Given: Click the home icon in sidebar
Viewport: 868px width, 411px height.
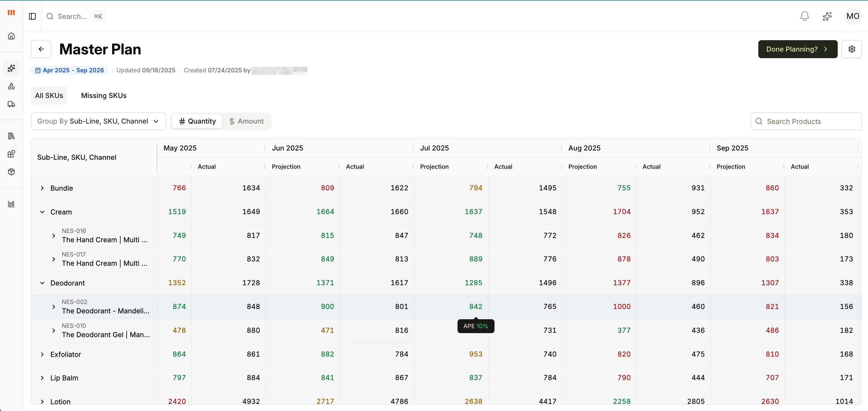Looking at the screenshot, I should coord(11,36).
